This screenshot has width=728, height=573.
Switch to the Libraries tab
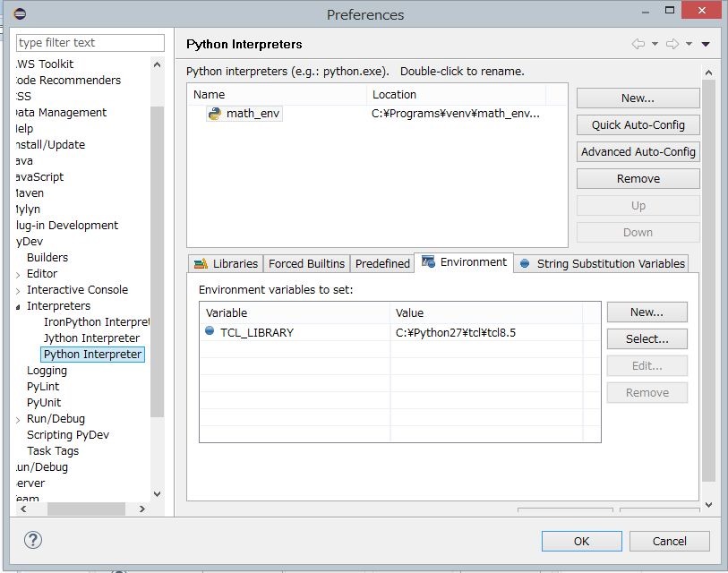[x=226, y=263]
